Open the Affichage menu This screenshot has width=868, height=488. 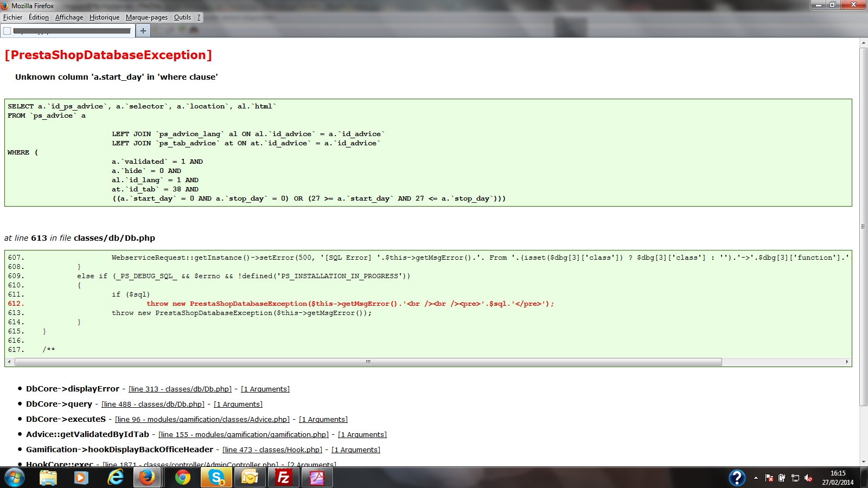pyautogui.click(x=69, y=17)
